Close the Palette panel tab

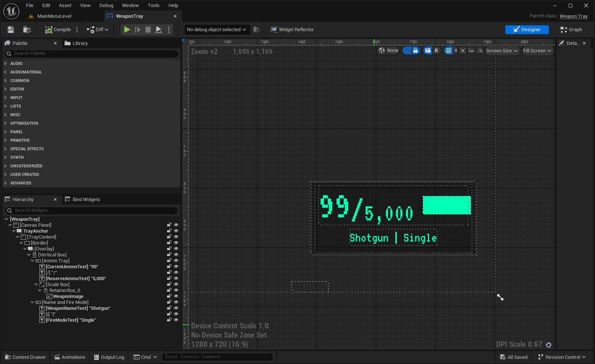[55, 43]
